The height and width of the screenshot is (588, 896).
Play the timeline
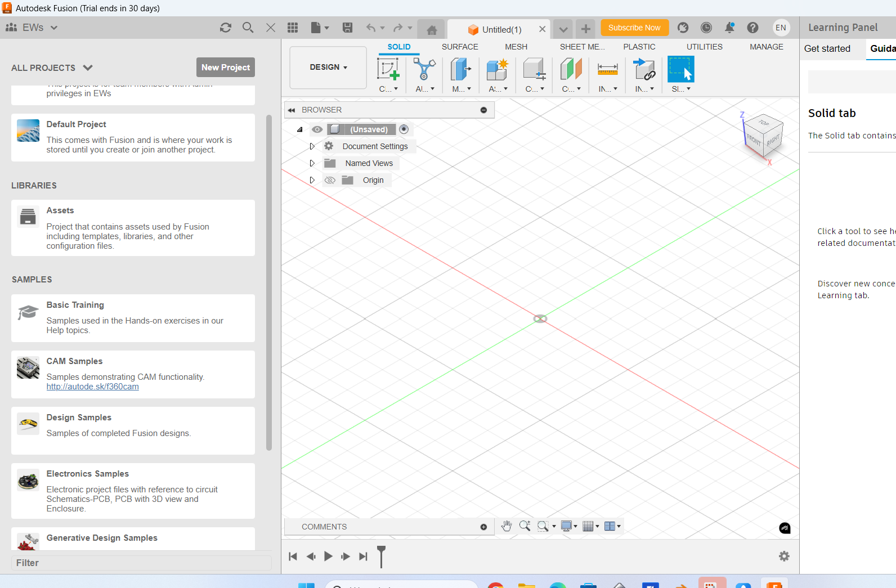coord(328,556)
